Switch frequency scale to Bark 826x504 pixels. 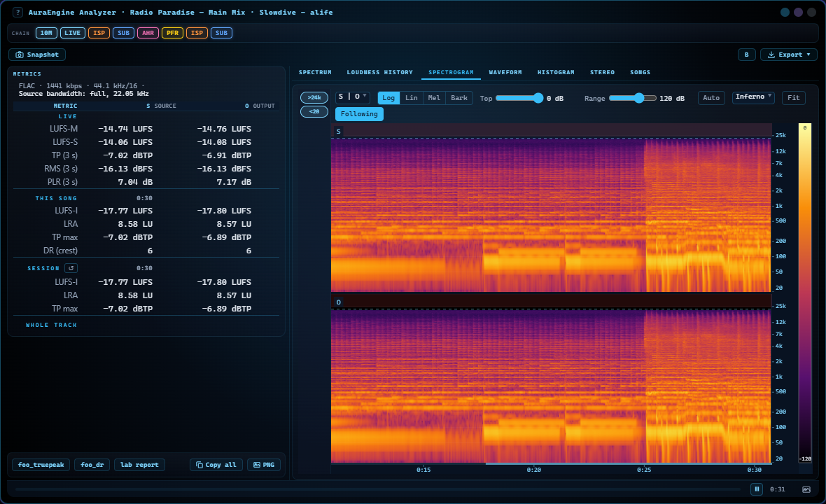(458, 98)
